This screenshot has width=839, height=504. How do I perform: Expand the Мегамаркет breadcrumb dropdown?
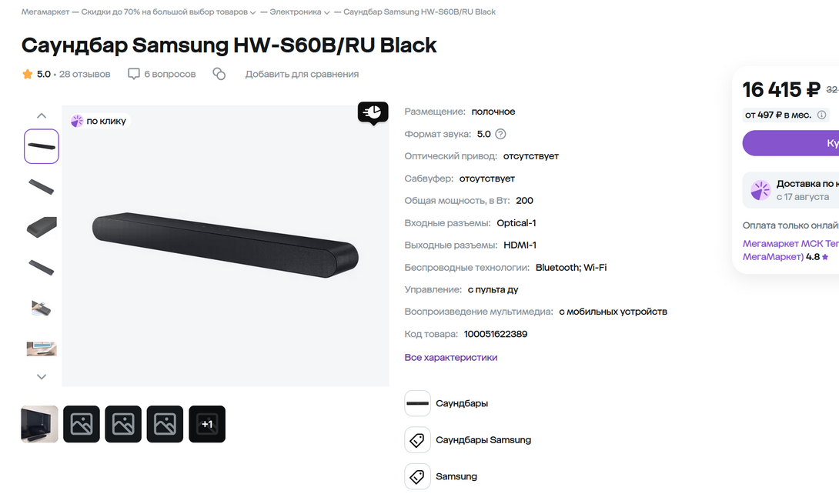coord(252,12)
